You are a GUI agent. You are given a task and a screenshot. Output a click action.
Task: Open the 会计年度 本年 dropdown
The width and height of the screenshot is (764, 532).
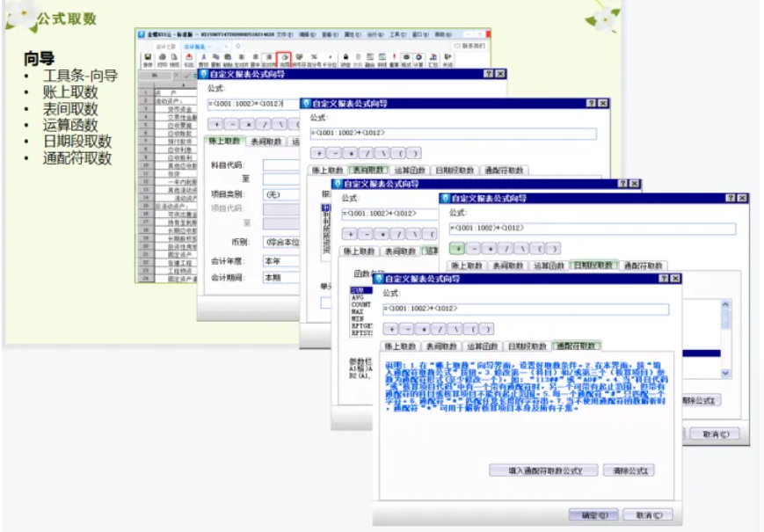(281, 261)
